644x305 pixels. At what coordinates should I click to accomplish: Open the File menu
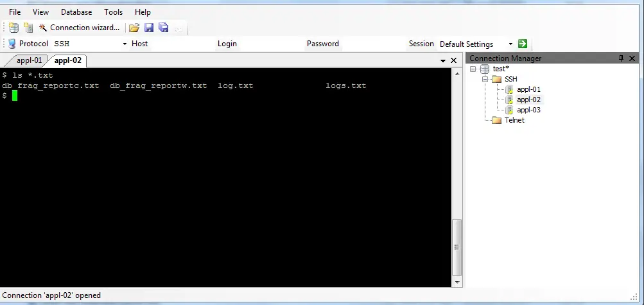[15, 12]
